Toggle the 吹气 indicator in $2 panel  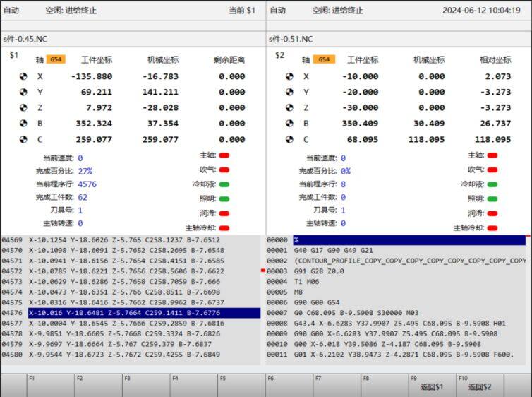[x=492, y=170]
